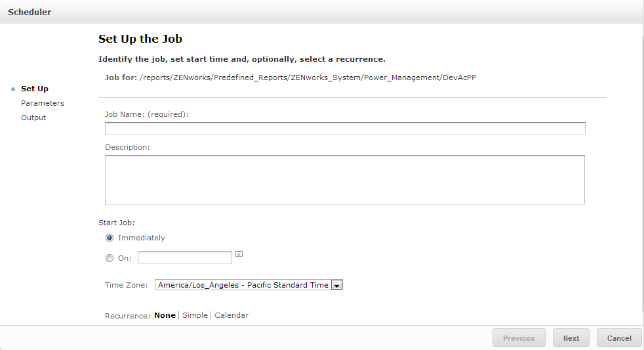Choose None recurrence option
This screenshot has width=644, height=350.
pos(165,315)
